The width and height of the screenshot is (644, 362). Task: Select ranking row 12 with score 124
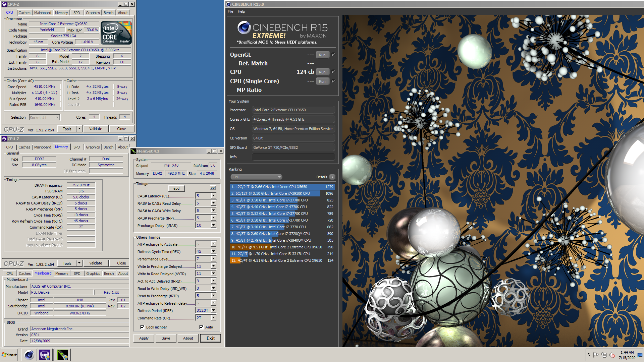pos(282,260)
